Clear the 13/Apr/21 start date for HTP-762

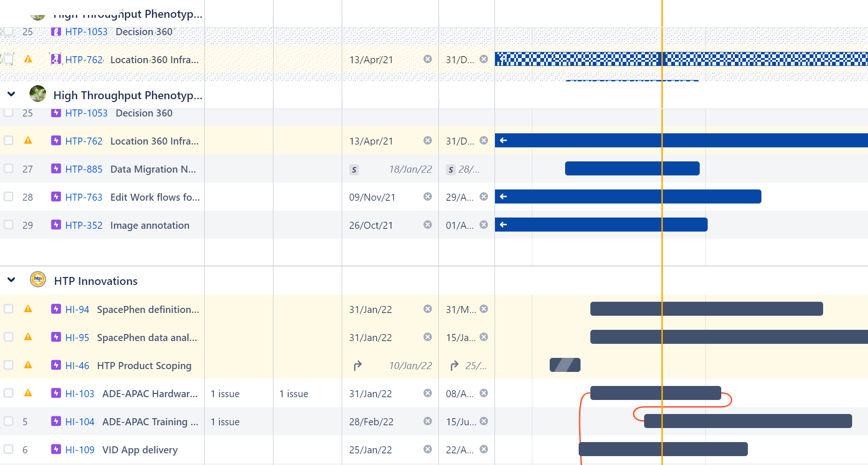tap(428, 140)
